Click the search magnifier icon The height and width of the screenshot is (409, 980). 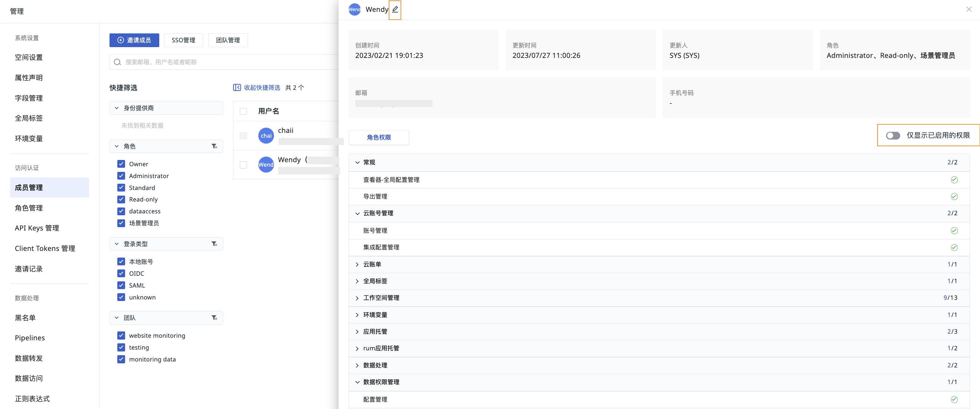[x=118, y=62]
